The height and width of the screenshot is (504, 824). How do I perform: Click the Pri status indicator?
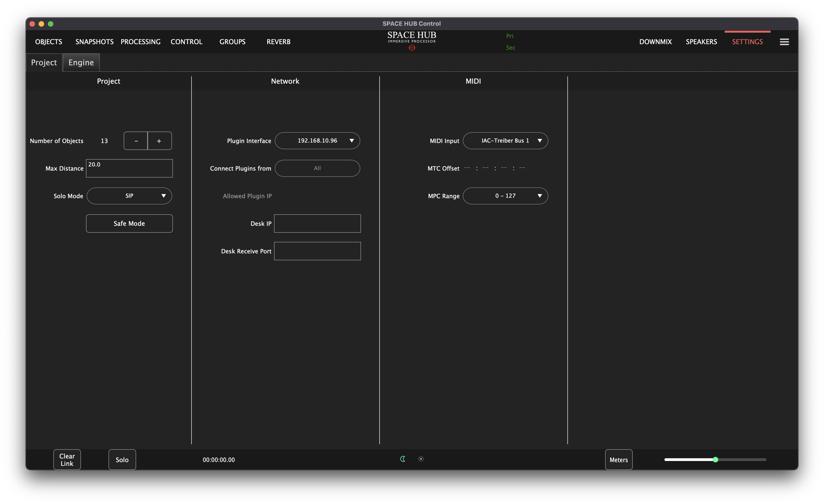(x=510, y=36)
